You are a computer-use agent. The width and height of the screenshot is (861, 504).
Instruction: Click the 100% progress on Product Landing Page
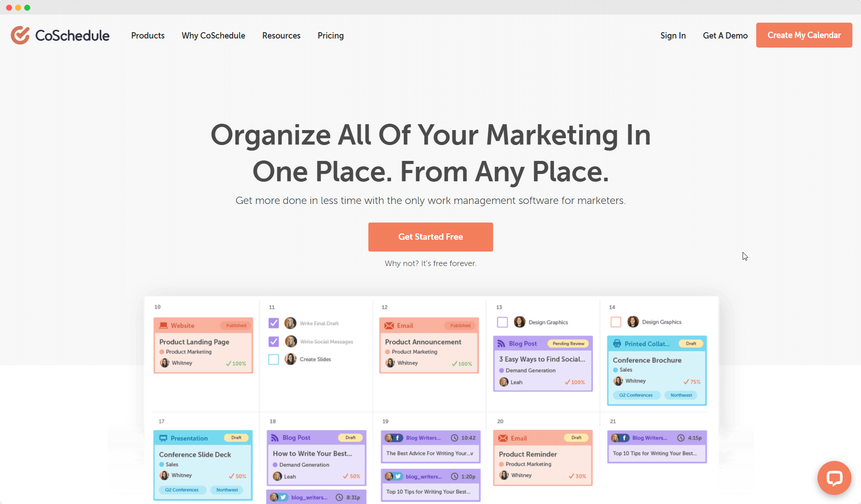tap(236, 363)
